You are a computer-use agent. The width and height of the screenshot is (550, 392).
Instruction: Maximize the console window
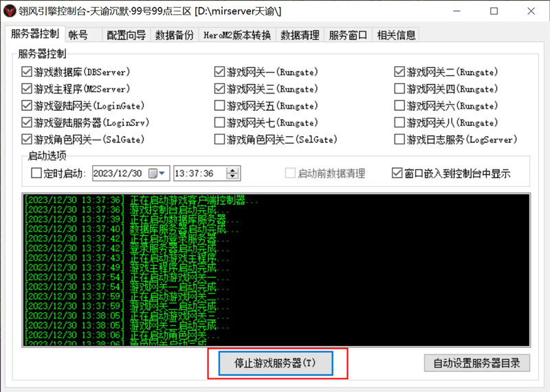494,11
